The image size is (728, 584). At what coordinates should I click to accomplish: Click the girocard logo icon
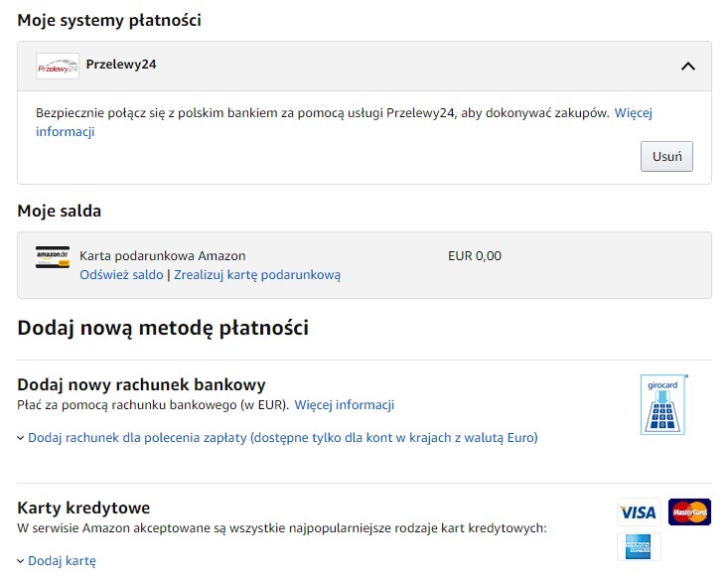[x=662, y=405]
